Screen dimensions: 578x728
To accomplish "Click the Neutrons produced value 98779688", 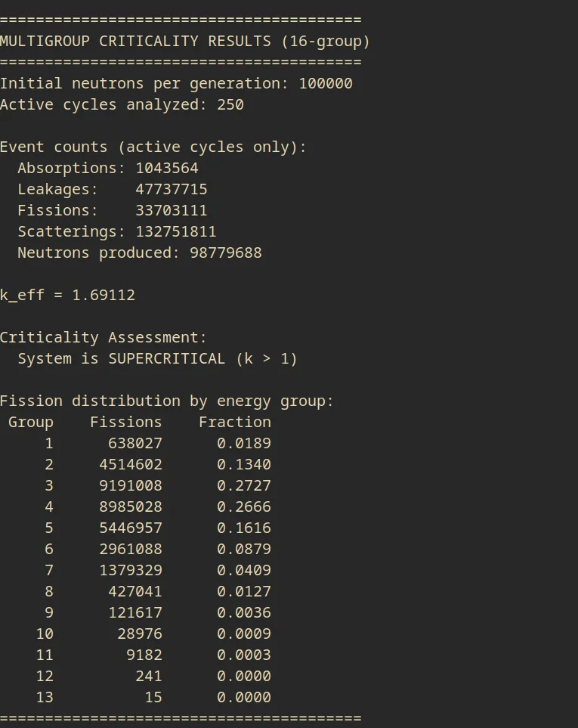I will 226,252.
